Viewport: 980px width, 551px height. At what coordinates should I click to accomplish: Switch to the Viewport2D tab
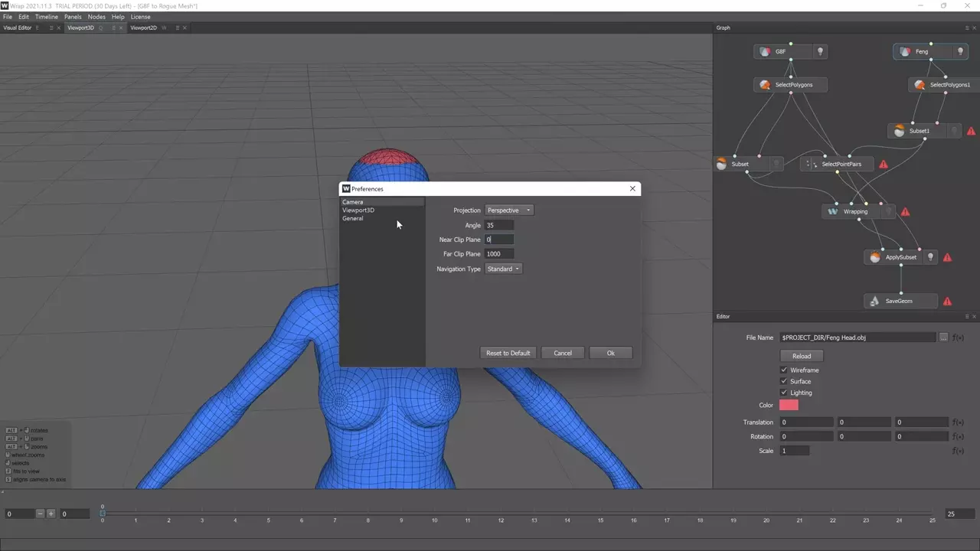[143, 28]
